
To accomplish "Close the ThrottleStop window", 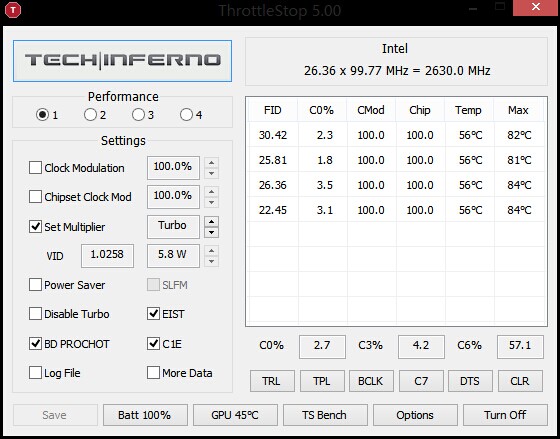I will tap(536, 7).
